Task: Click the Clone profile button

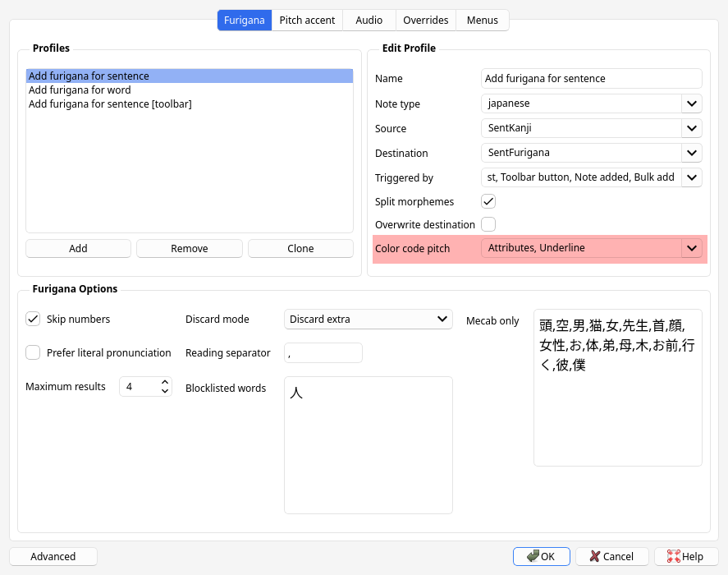Action: coord(300,248)
